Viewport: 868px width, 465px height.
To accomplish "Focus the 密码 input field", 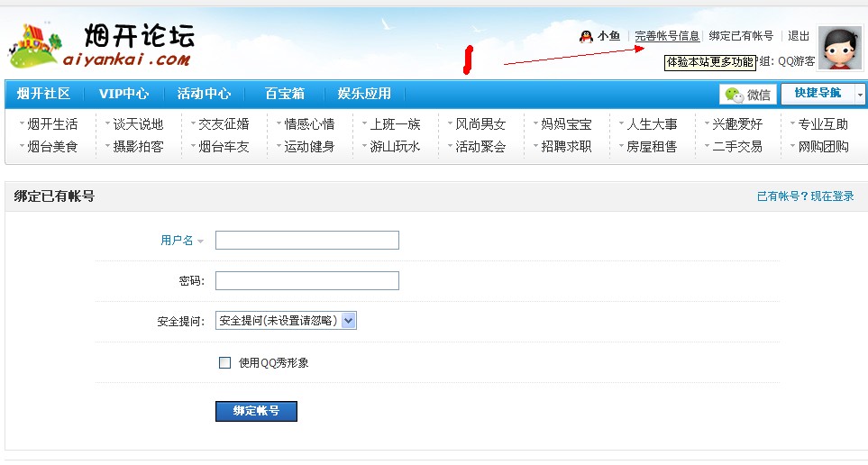I will pyautogui.click(x=307, y=280).
